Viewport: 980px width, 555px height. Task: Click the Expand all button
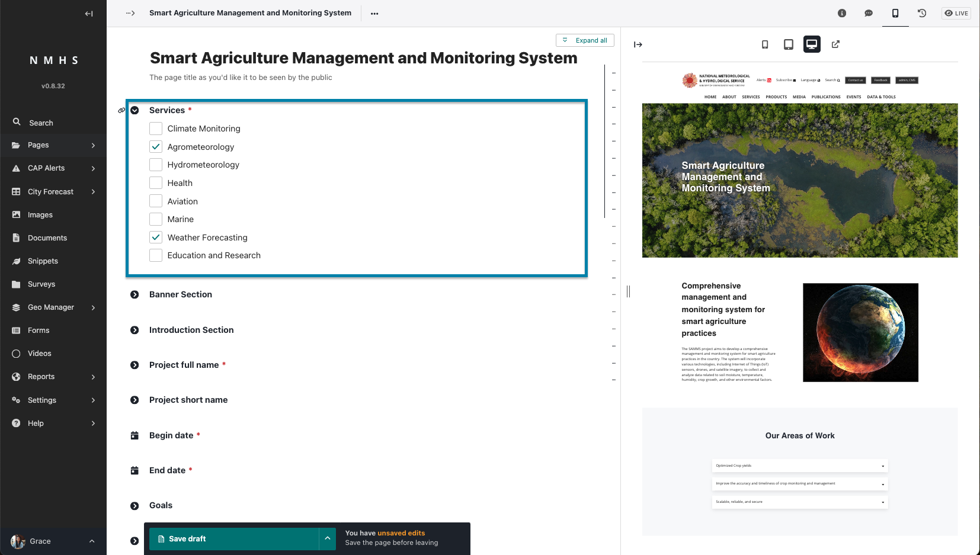point(585,40)
